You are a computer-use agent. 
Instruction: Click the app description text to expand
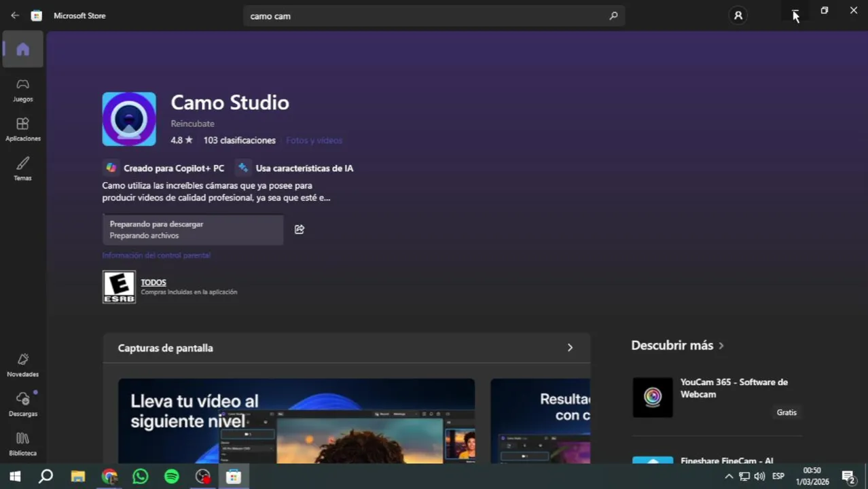click(216, 192)
